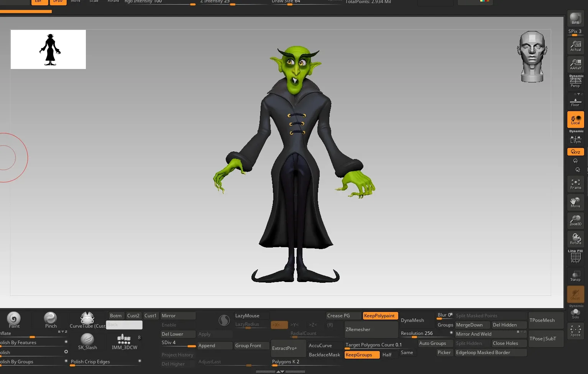Screen dimensions: 588x374
Task: Disable the KeepPolypaint option
Action: pyautogui.click(x=380, y=316)
